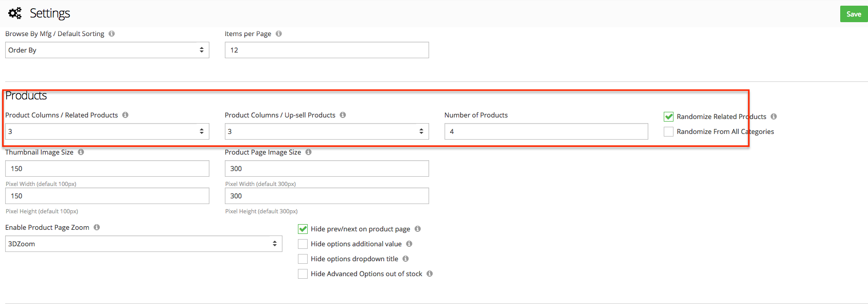Open the Order By sorting dropdown

[x=107, y=50]
